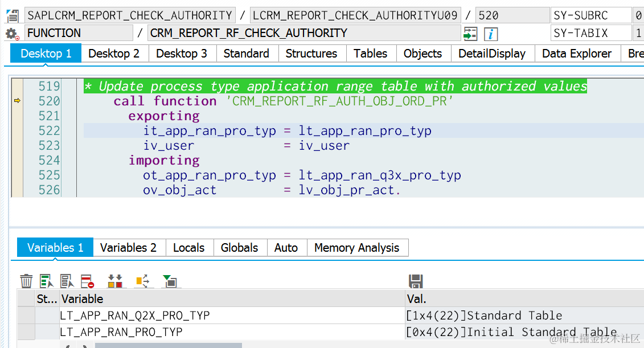Click 'CRM_REPORT_RF_AUTH_OBJ_ORD_PR' string in code
The image size is (644, 348).
[x=340, y=101]
